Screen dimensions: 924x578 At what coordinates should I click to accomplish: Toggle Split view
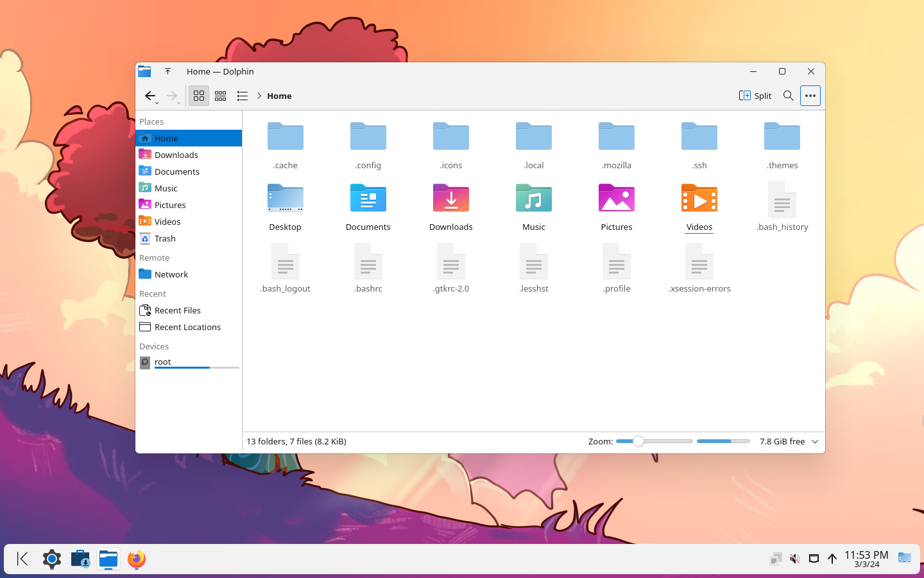pyautogui.click(x=755, y=96)
